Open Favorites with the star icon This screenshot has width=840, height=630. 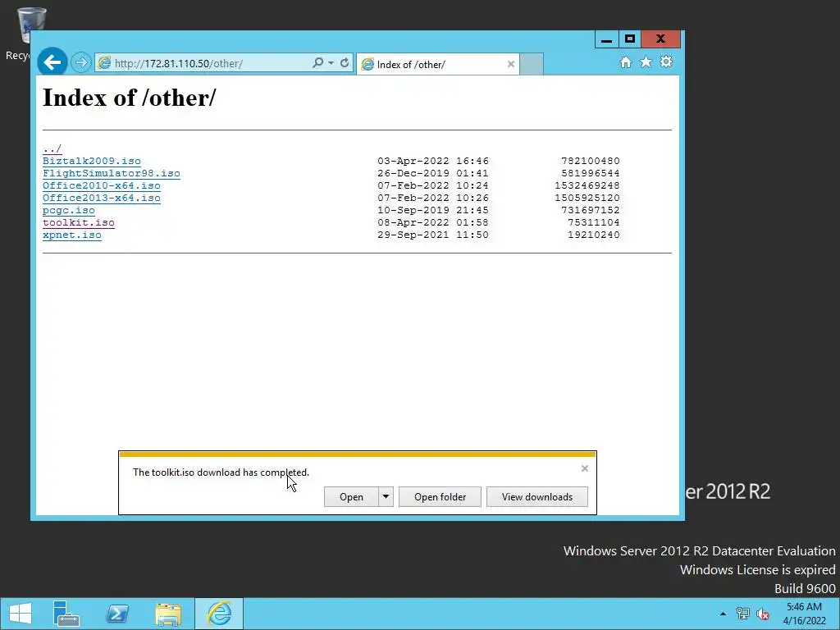pos(646,62)
